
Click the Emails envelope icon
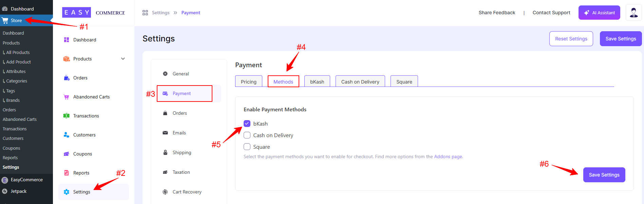click(165, 133)
